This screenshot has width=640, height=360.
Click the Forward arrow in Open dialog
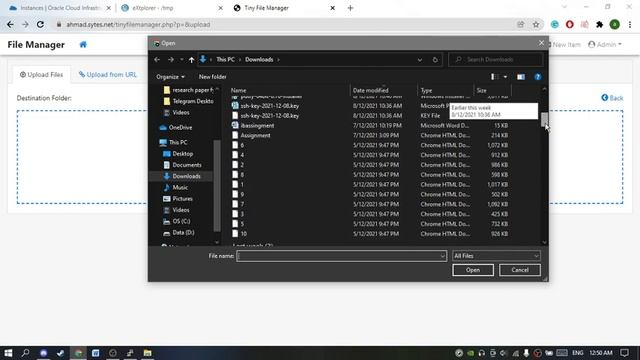[x=171, y=60]
